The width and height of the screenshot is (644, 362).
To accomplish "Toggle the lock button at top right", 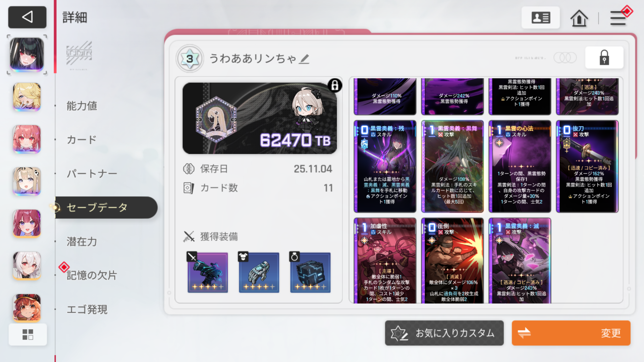I will [x=604, y=58].
